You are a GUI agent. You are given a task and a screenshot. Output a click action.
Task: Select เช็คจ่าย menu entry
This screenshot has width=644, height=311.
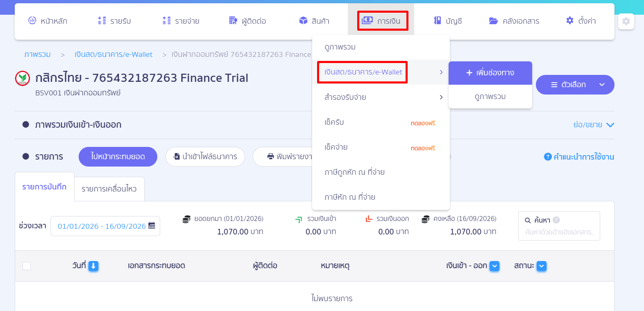tap(381, 147)
